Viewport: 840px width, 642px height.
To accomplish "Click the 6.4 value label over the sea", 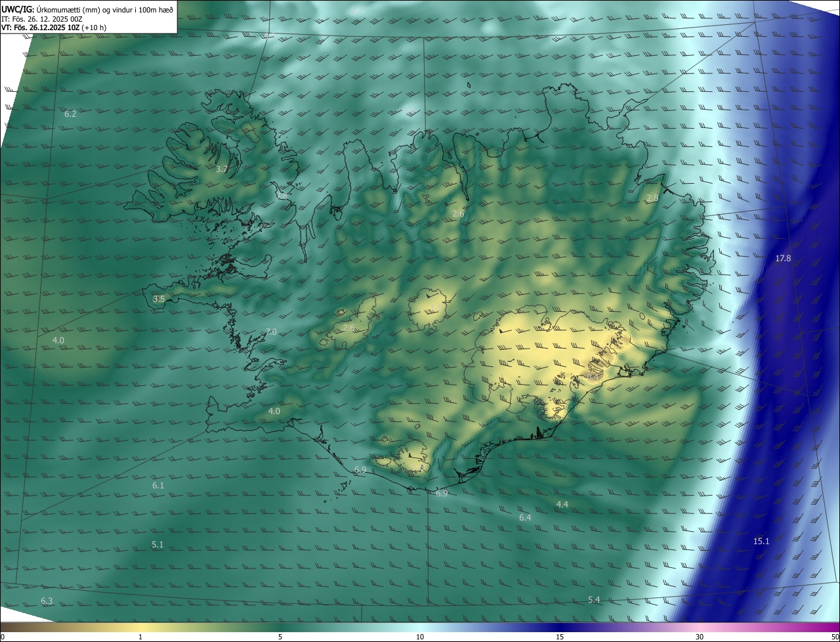I will pos(525,517).
